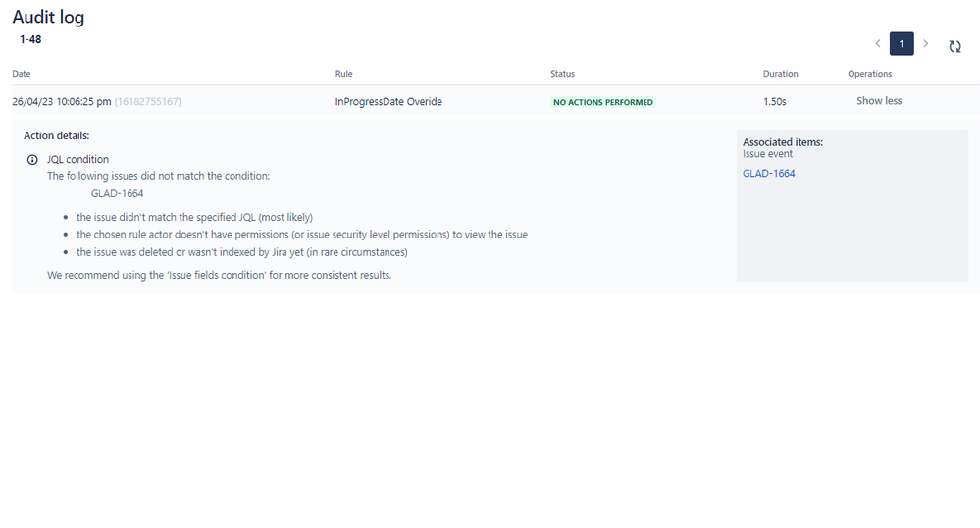Click bullet about issue not matching JQL
Image resolution: width=980 pixels, height=528 pixels.
click(194, 217)
